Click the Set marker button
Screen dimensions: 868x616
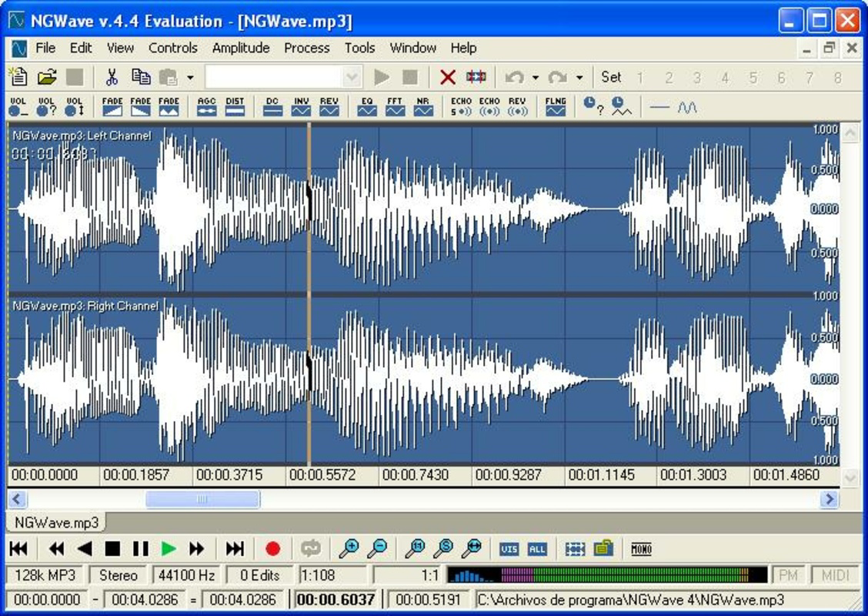click(611, 77)
